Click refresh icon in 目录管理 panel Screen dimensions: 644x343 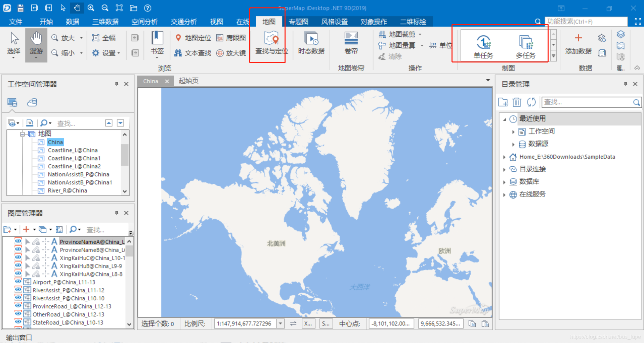point(531,102)
